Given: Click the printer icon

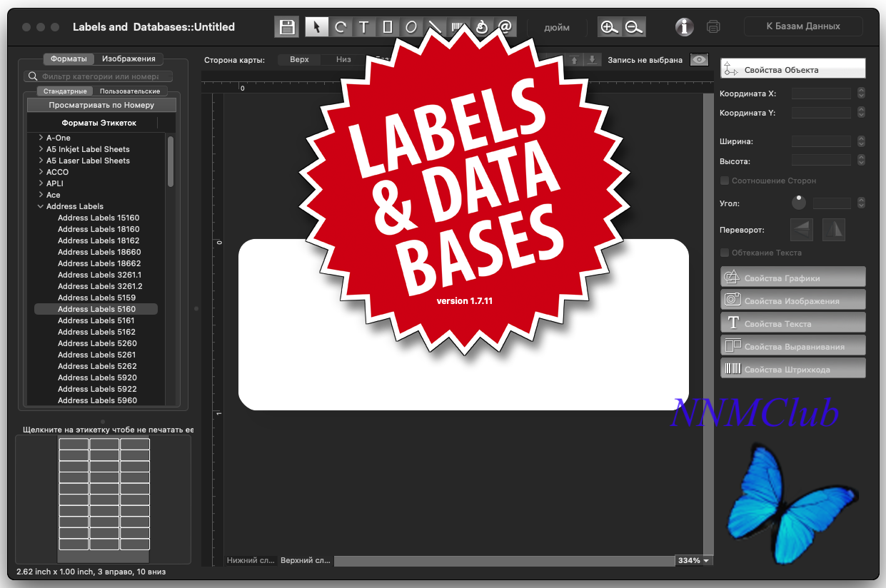Looking at the screenshot, I should [x=713, y=27].
